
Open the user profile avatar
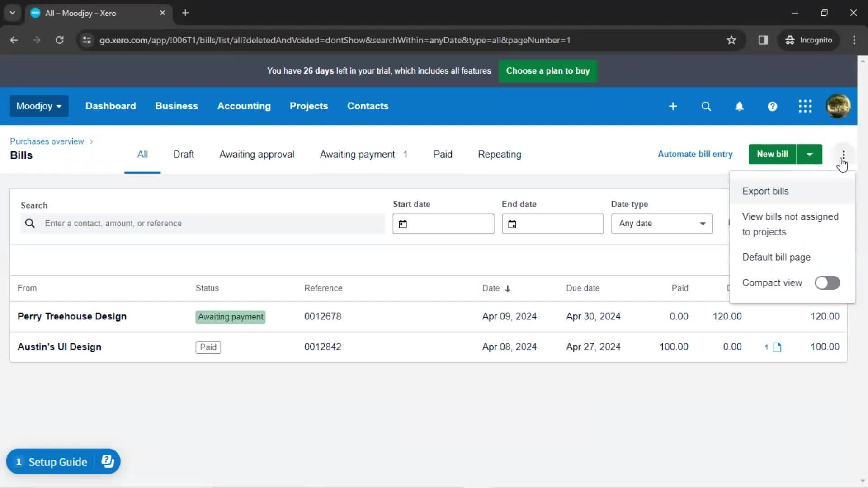838,106
